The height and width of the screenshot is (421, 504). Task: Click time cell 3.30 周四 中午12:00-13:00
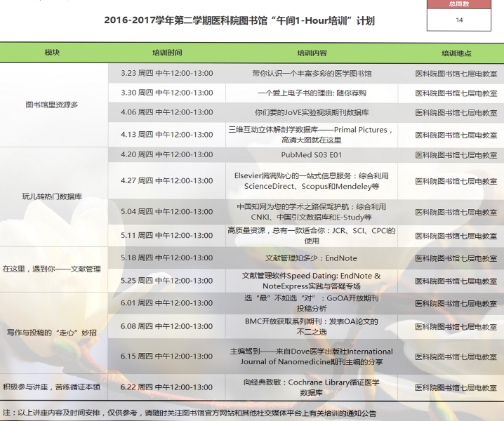(x=167, y=93)
